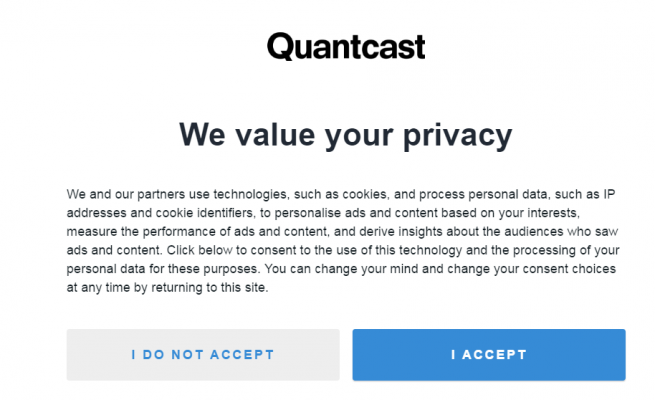Viewport: 655px width, 400px height.
Task: Click 'measure the performance' in the text
Action: coord(134,231)
